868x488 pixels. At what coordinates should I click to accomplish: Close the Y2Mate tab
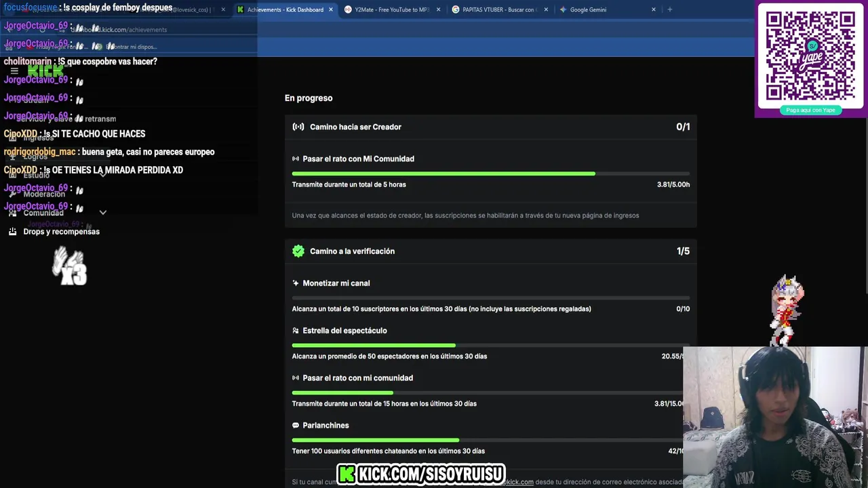438,9
